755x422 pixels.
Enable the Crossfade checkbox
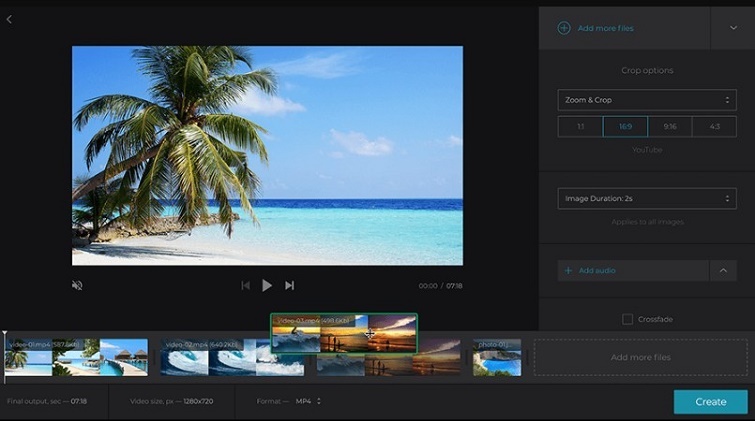(x=627, y=319)
